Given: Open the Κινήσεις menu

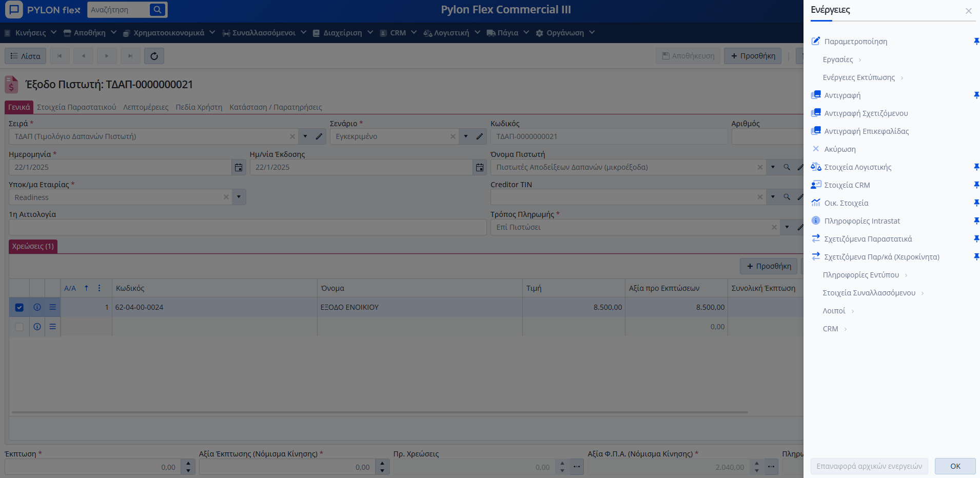Looking at the screenshot, I should click(x=30, y=33).
